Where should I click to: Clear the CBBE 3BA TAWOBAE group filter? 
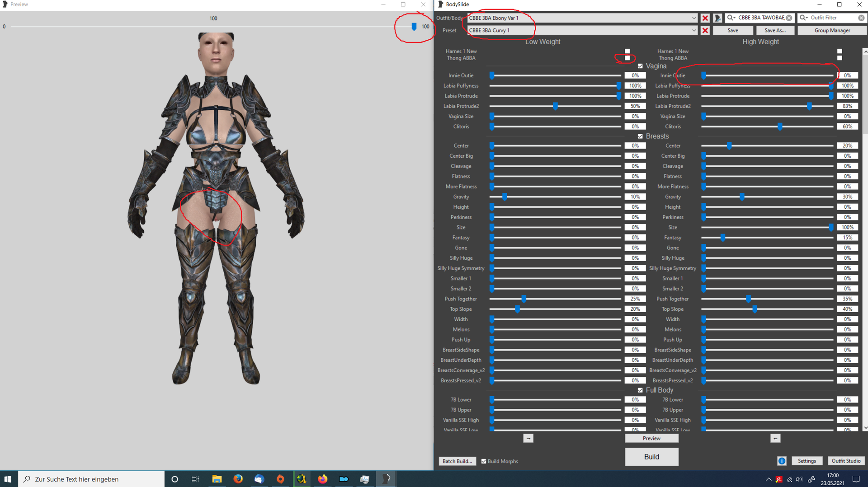[789, 18]
